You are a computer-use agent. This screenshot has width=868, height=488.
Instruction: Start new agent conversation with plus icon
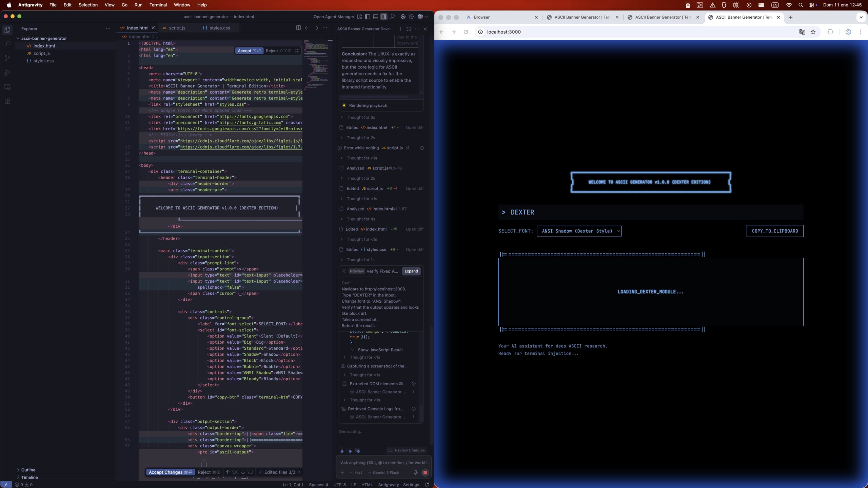click(401, 29)
